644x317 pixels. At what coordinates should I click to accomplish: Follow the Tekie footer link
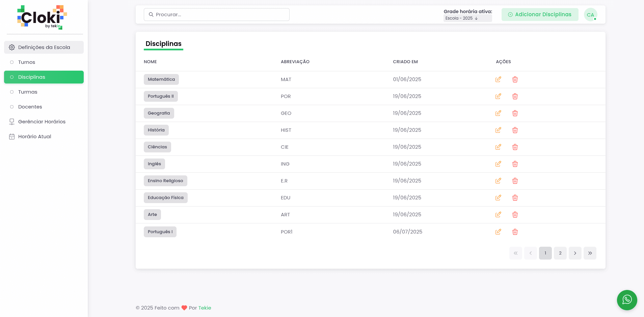point(205,308)
